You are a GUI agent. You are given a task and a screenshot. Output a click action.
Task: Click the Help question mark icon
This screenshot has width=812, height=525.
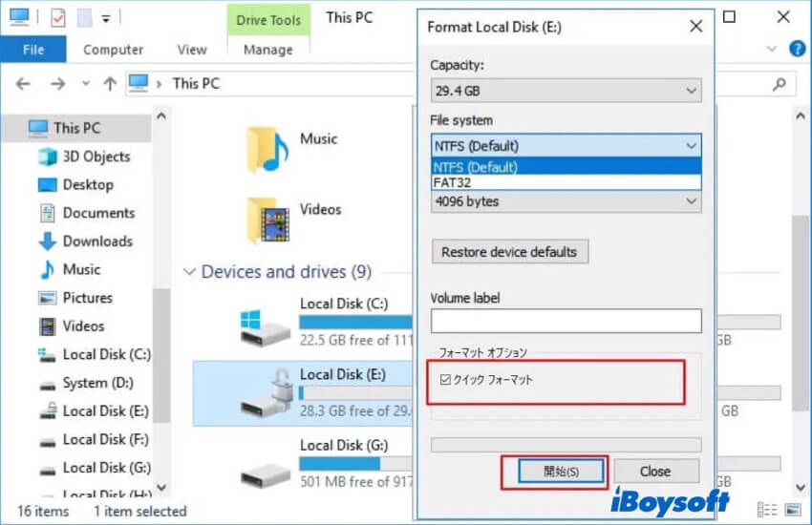[797, 49]
